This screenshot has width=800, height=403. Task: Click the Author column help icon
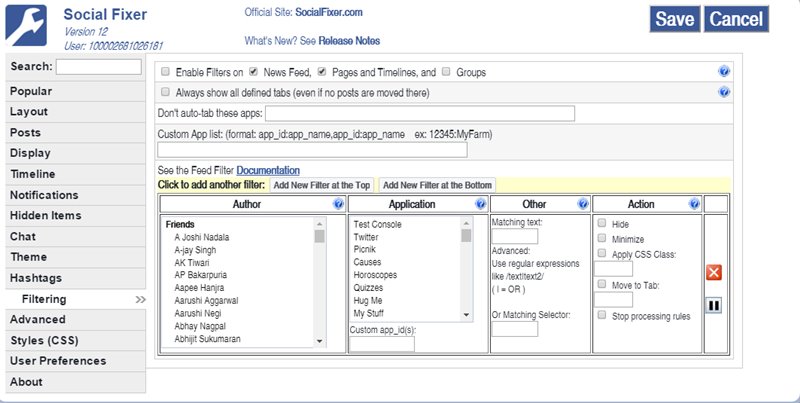(338, 204)
